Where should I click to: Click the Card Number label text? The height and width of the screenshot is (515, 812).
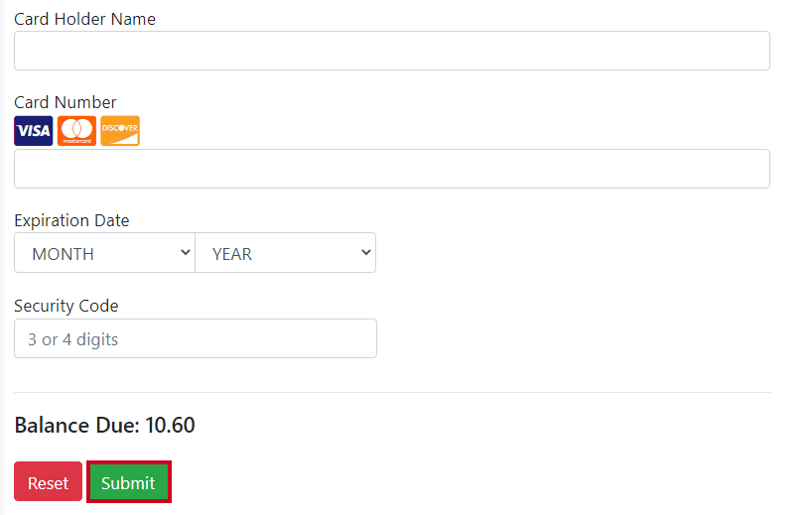click(66, 102)
